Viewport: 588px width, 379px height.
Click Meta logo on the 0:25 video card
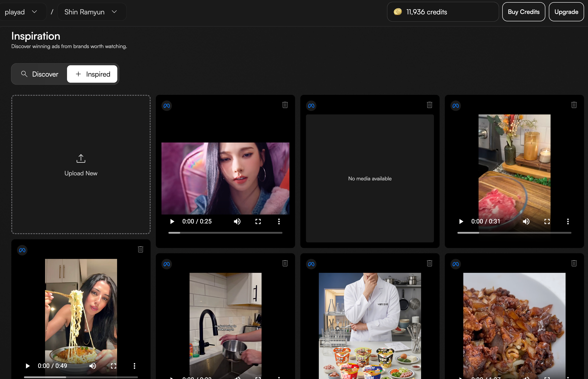[167, 106]
